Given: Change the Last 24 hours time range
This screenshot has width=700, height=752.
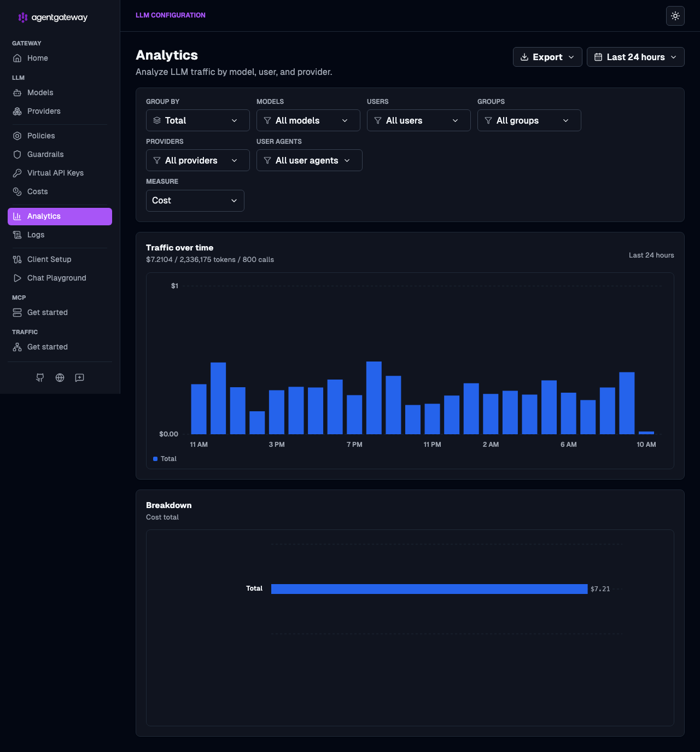Looking at the screenshot, I should pyautogui.click(x=635, y=57).
